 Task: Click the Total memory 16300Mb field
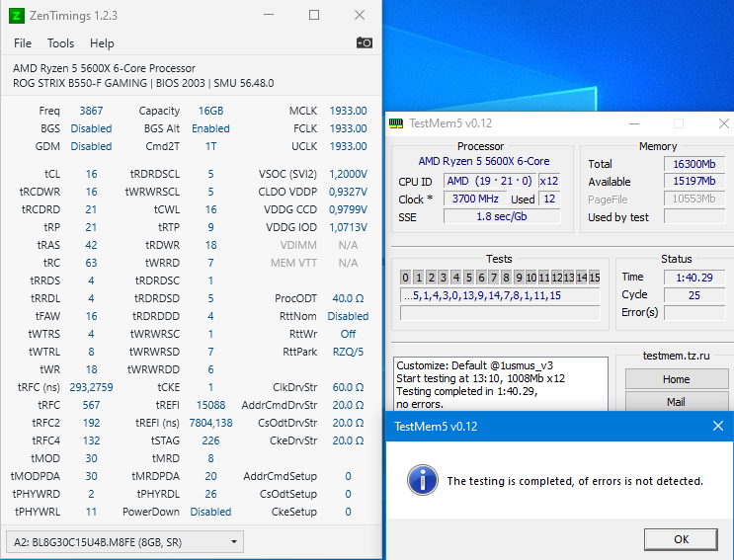694,164
